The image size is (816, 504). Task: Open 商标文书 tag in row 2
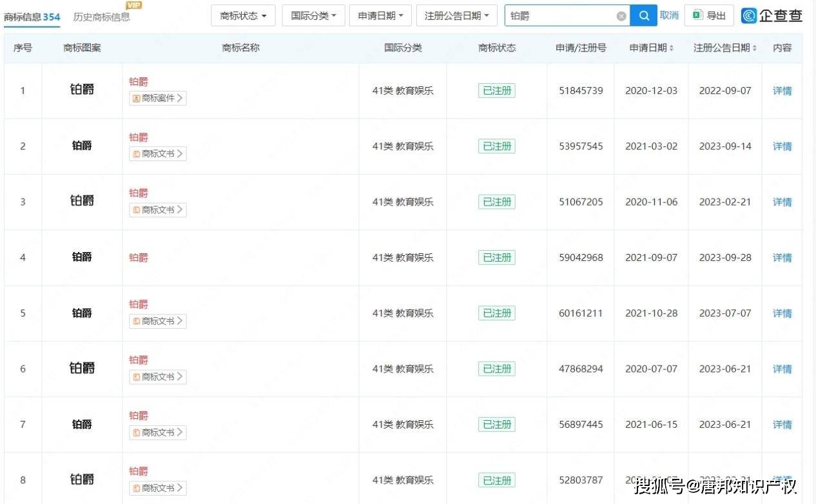tap(158, 154)
